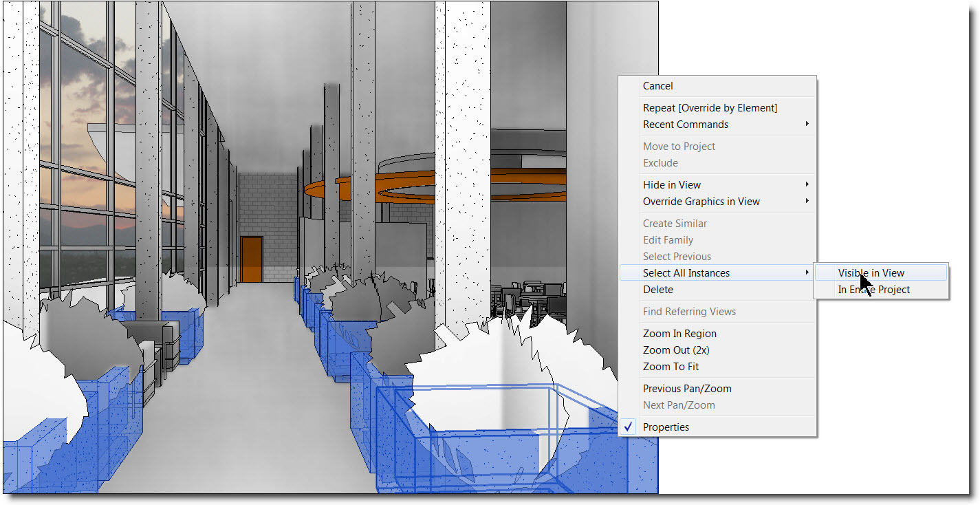This screenshot has width=980, height=505.
Task: Open the Hide in View submenu
Action: [x=717, y=185]
